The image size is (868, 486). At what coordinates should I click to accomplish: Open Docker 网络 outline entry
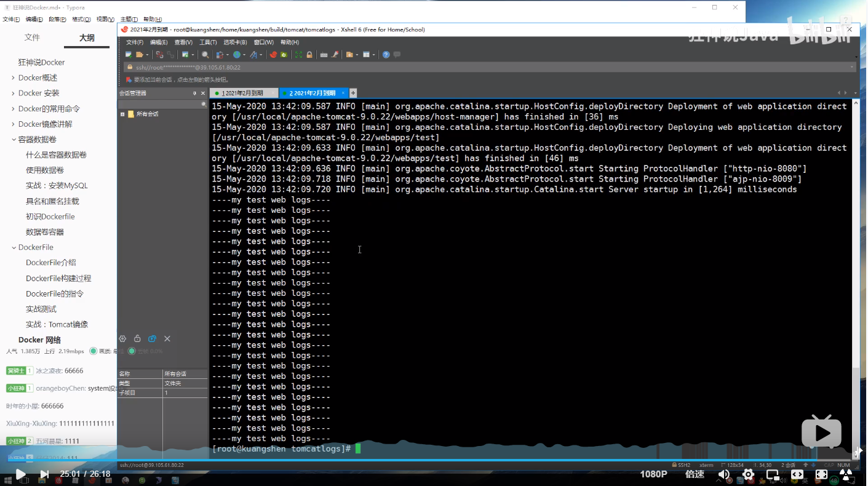(39, 340)
